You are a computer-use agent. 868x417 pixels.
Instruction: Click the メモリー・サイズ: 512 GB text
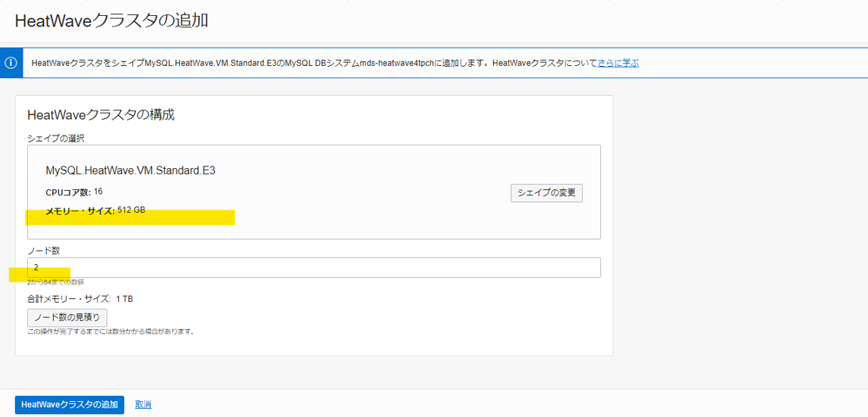click(95, 210)
